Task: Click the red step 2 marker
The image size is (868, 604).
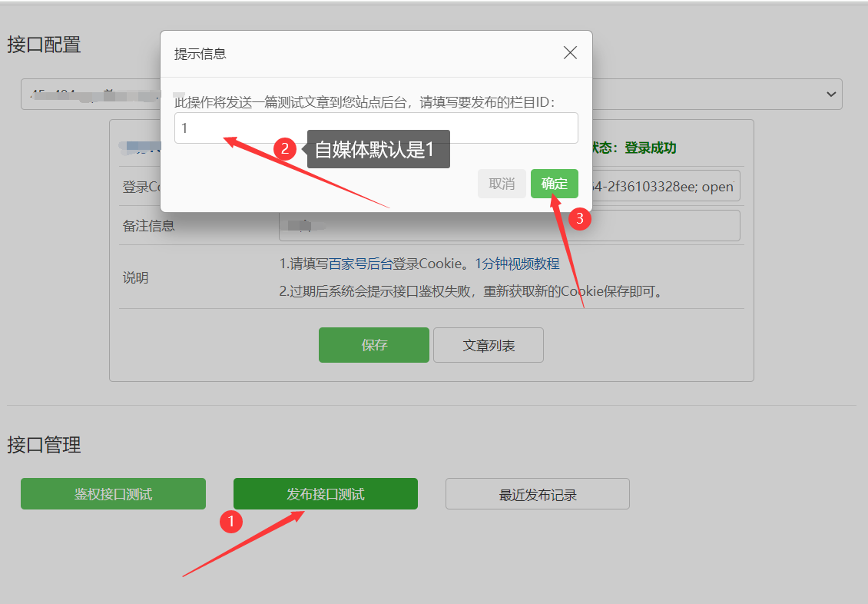Action: click(285, 149)
